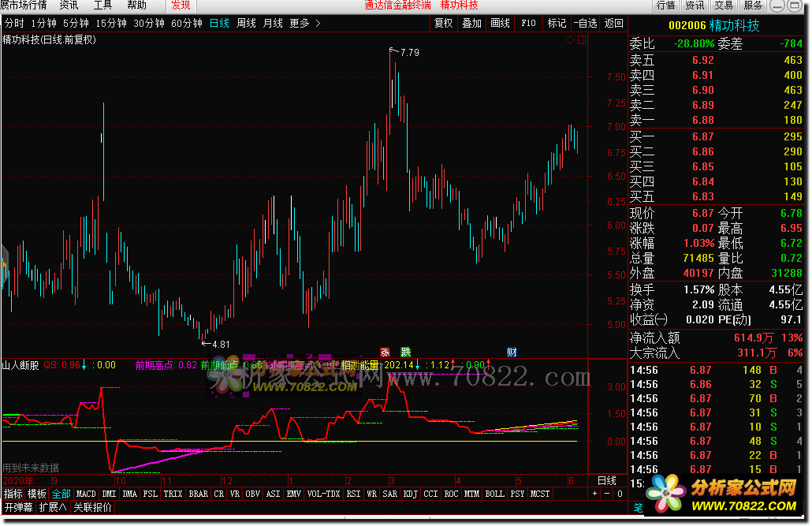Open the 帮助 menu

136,6
